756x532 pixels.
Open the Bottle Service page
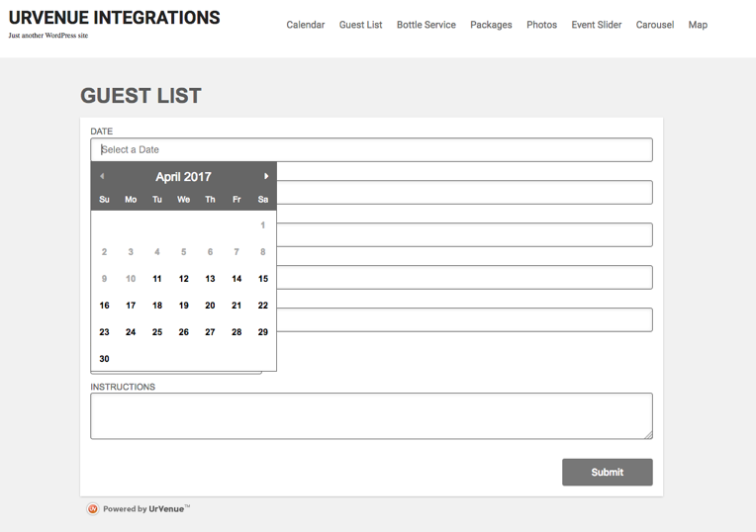425,25
